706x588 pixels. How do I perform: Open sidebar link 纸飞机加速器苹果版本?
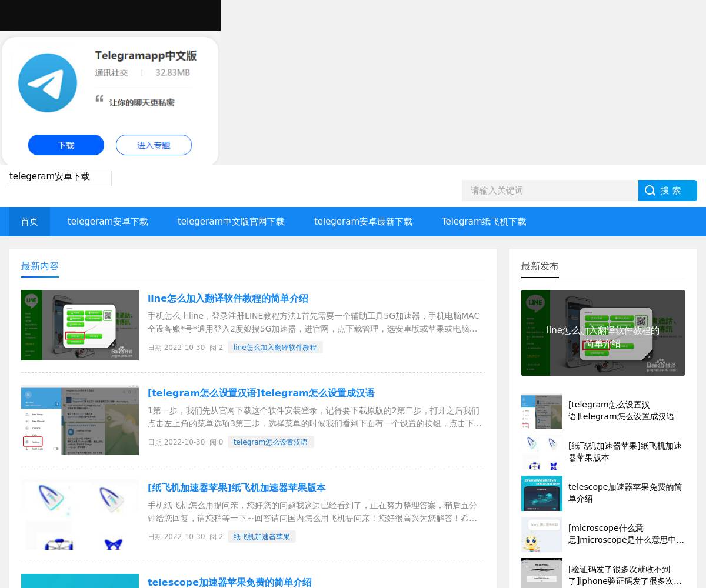tap(625, 452)
